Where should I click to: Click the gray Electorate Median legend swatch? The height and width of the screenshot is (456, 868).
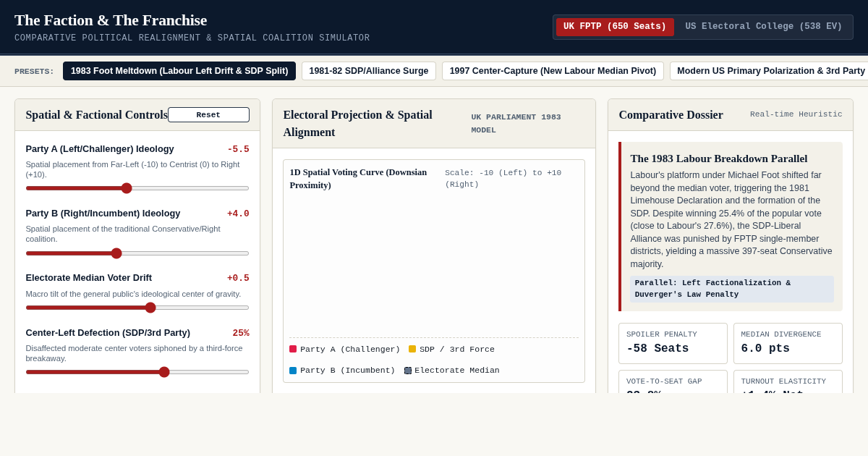pos(408,370)
